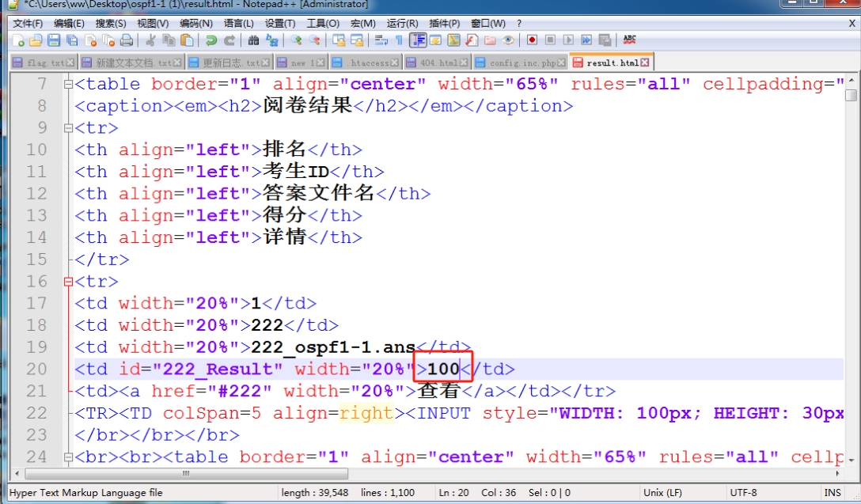Screen dimensions: 861x504
Task: Click the spell check ABC icon
Action: click(629, 40)
